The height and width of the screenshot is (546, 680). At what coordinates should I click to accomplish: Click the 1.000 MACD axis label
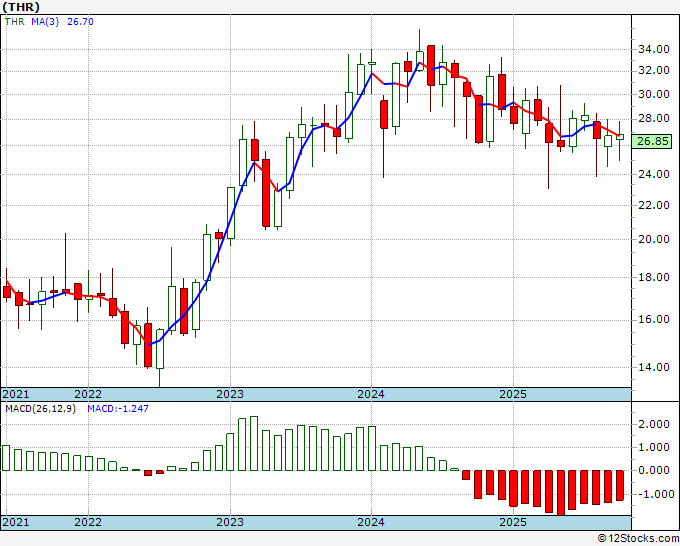[x=654, y=448]
